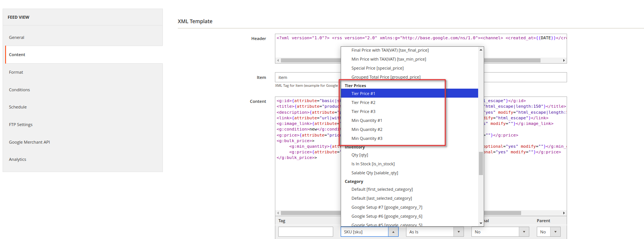Choose Tier Price #1 option

(x=409, y=94)
